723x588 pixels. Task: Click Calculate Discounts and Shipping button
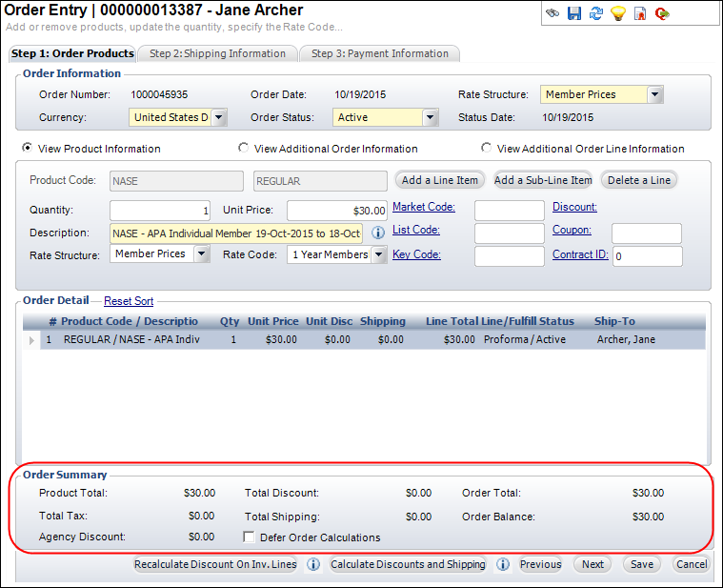pyautogui.click(x=408, y=564)
